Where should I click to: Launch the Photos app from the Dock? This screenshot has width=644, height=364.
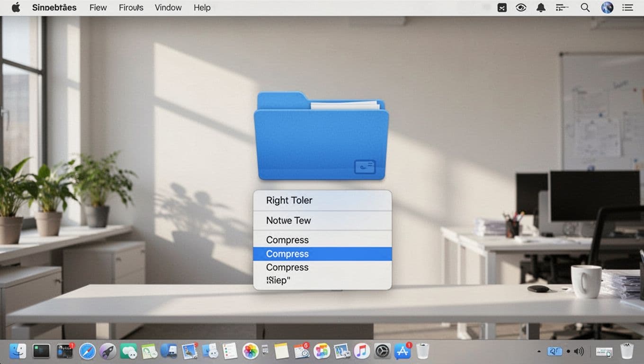[x=249, y=351]
